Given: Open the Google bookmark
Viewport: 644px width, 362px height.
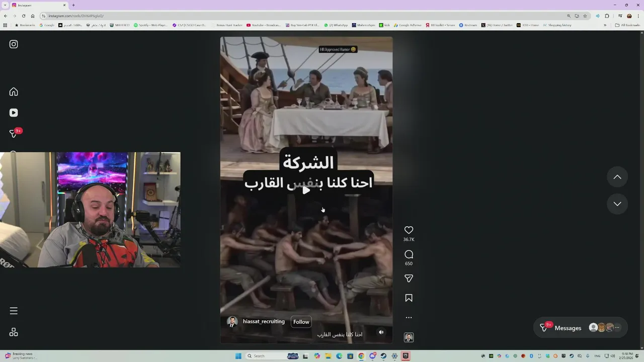Looking at the screenshot, I should point(47,25).
